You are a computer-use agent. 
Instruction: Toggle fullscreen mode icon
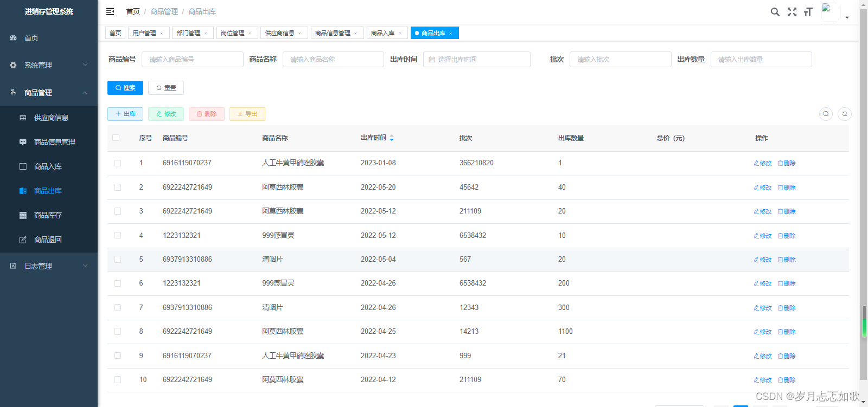(x=792, y=12)
